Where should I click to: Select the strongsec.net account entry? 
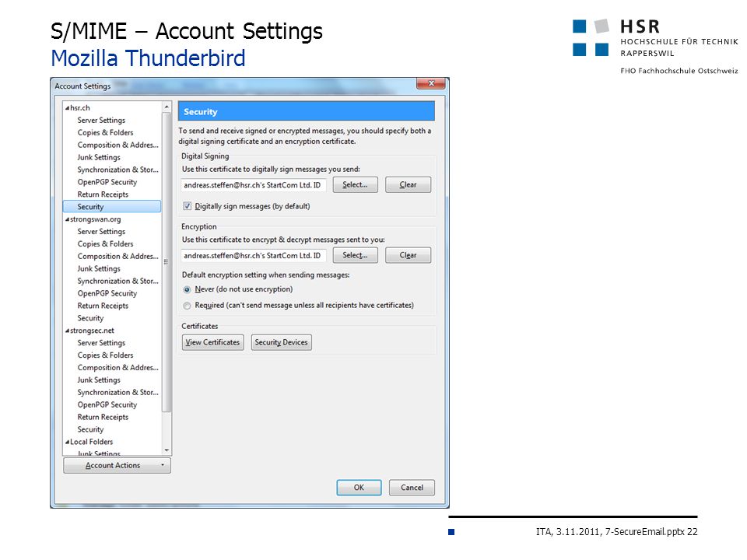[x=92, y=331]
